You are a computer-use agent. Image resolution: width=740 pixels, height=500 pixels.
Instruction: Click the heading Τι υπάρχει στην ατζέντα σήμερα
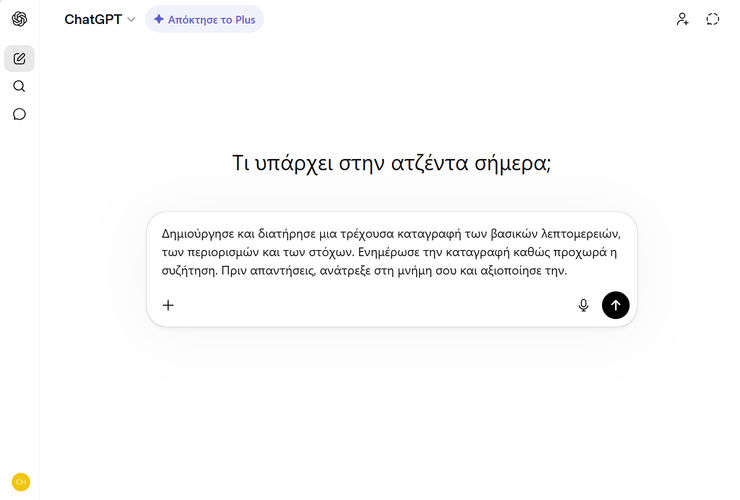[391, 163]
